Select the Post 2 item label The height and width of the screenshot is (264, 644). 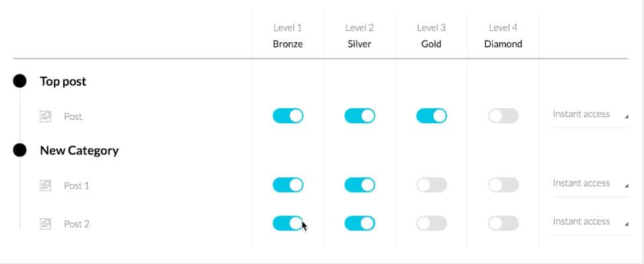click(77, 224)
